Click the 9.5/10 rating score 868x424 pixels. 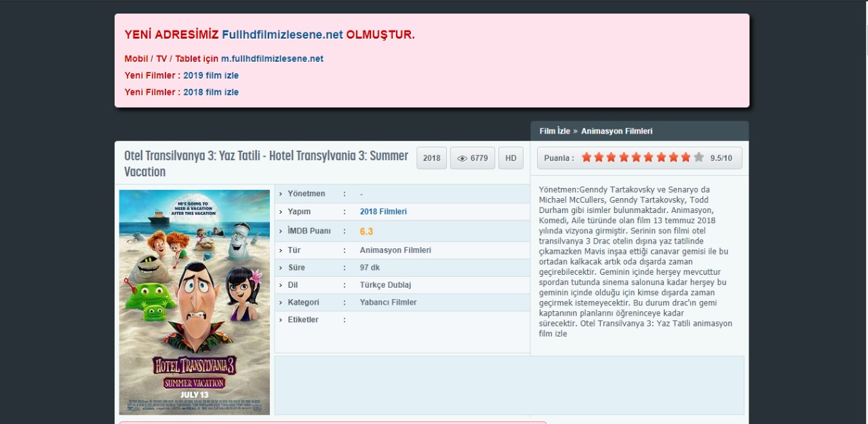point(721,158)
